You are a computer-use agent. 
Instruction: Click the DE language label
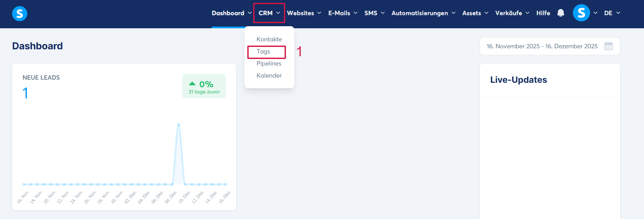(x=608, y=13)
